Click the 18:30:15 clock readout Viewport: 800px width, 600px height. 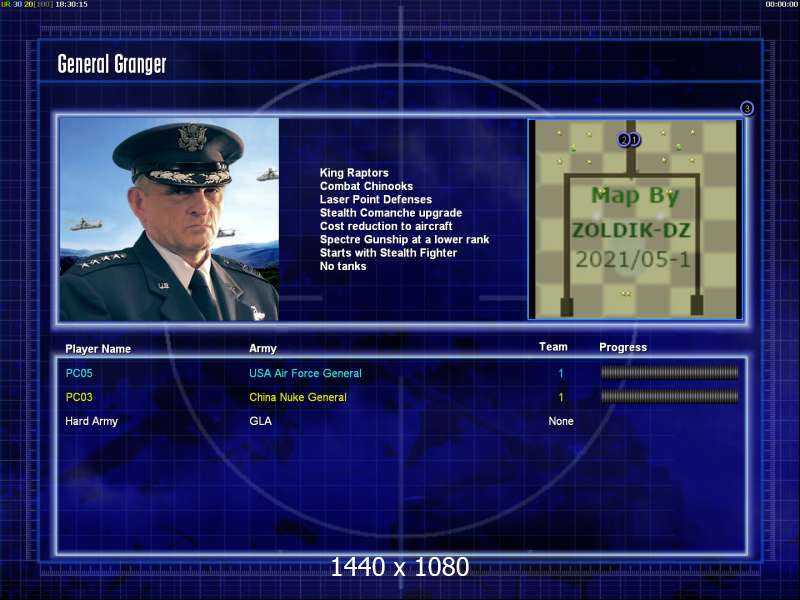click(71, 4)
